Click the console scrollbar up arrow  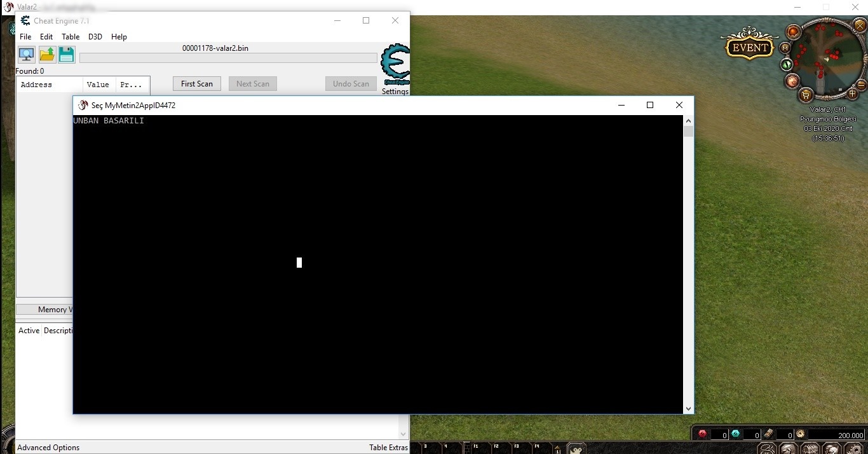point(688,120)
